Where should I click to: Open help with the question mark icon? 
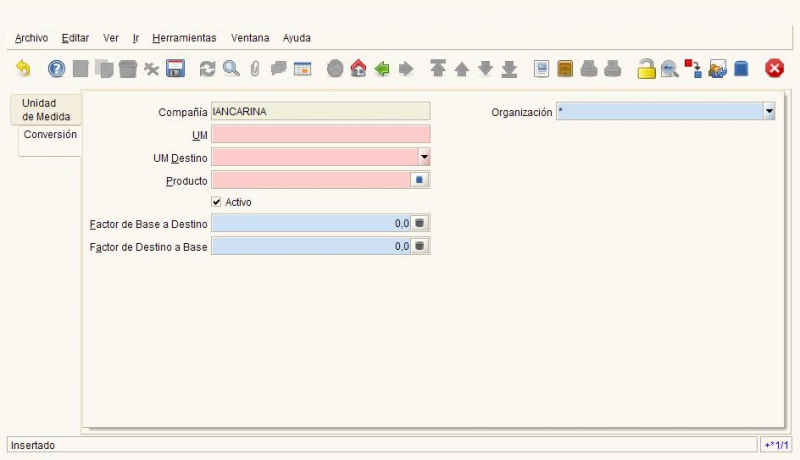point(57,69)
